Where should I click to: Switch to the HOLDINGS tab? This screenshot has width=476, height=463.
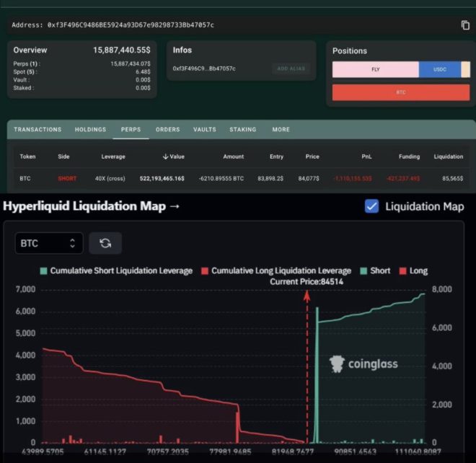coord(90,130)
